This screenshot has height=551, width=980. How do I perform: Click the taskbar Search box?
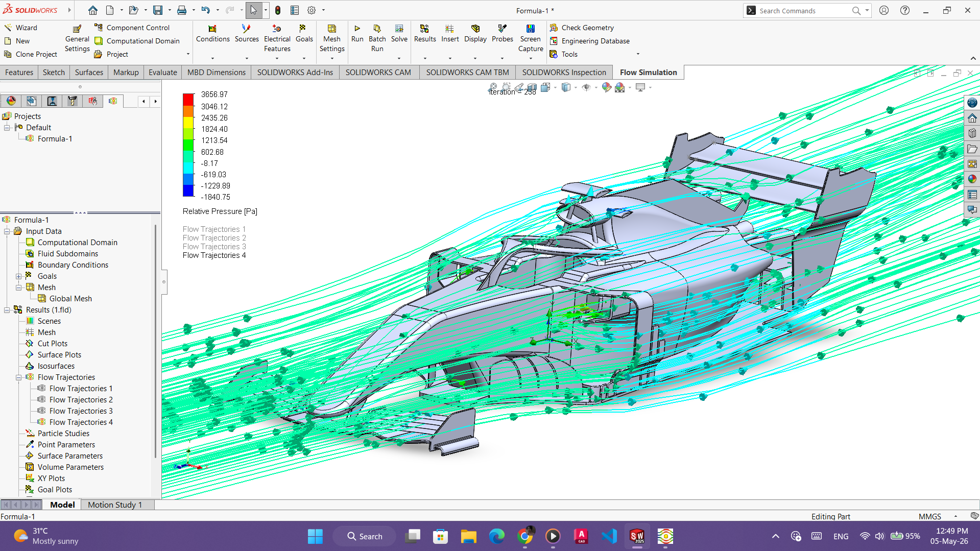[x=364, y=536]
